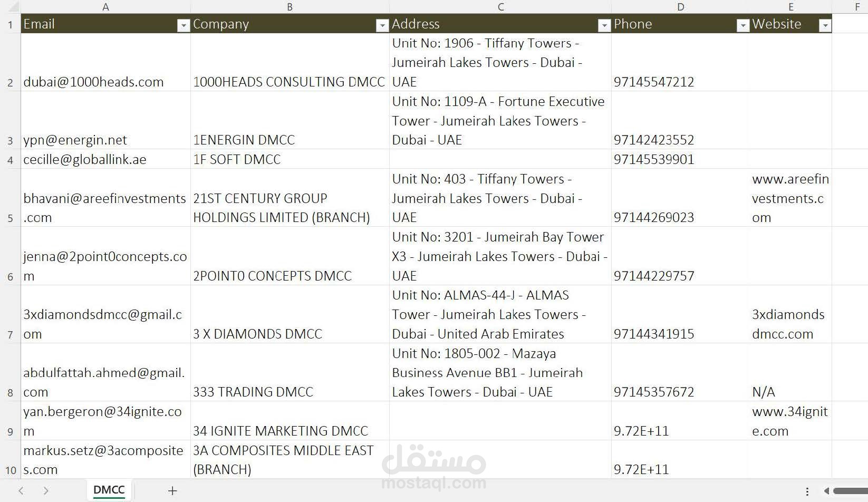Select cell 1ENERGIN DMCC

pos(290,120)
